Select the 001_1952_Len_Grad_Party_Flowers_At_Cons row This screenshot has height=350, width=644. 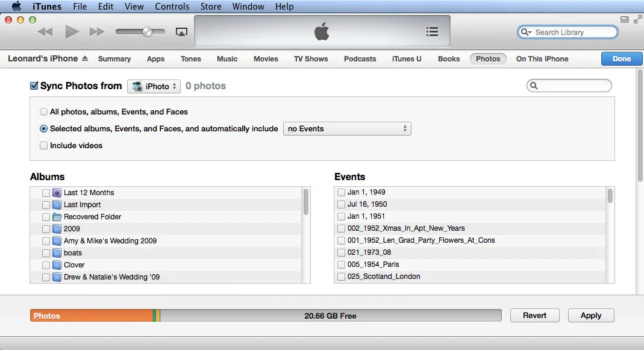(x=470, y=240)
